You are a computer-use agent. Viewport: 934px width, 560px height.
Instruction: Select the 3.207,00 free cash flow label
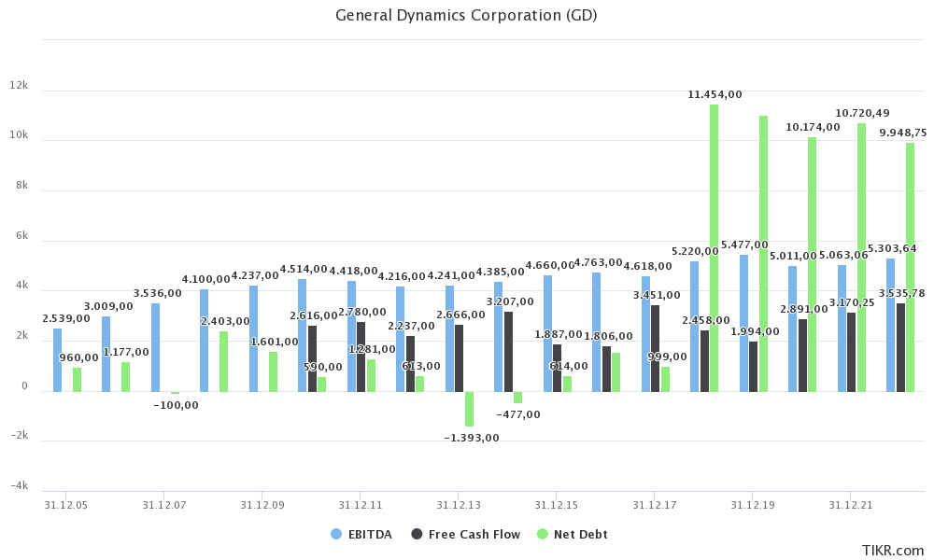[510, 302]
